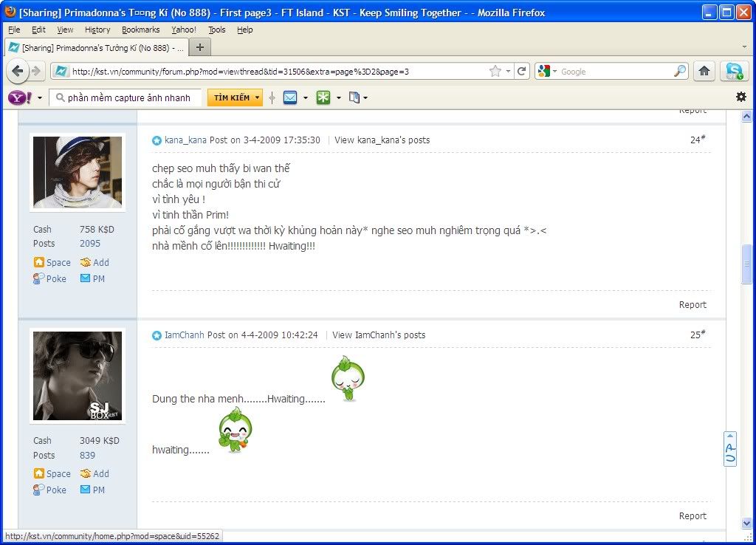Open the Firefox Home page icon
Image resolution: width=756 pixels, height=545 pixels.
704,72
